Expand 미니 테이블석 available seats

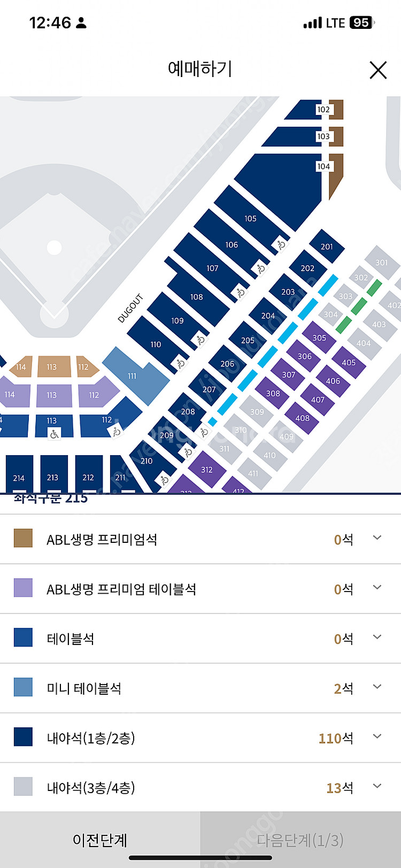tap(377, 687)
